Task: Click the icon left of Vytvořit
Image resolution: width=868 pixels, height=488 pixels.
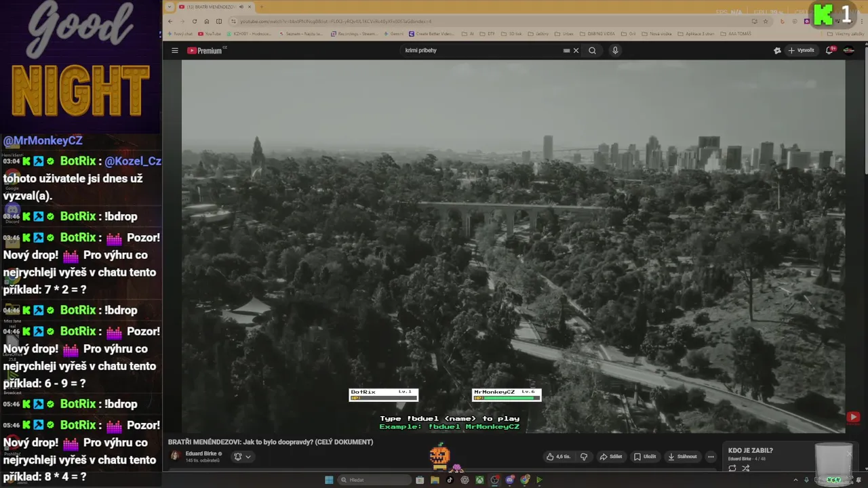Action: tap(777, 50)
